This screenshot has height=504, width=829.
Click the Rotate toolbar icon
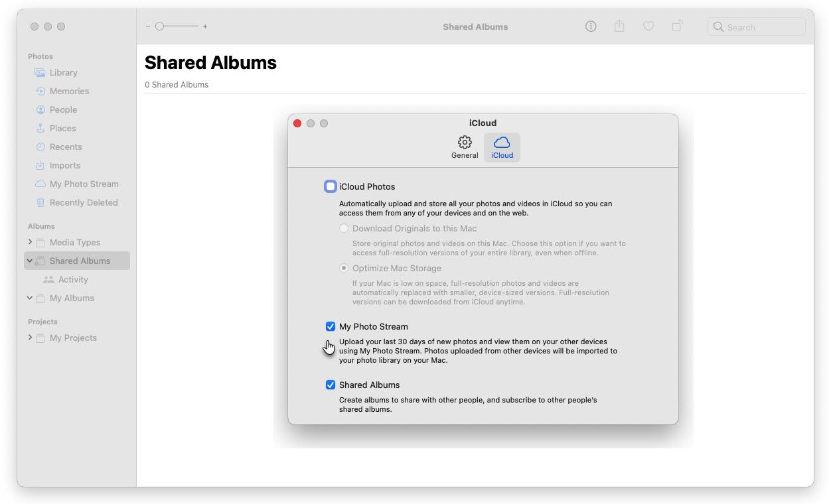coord(677,27)
